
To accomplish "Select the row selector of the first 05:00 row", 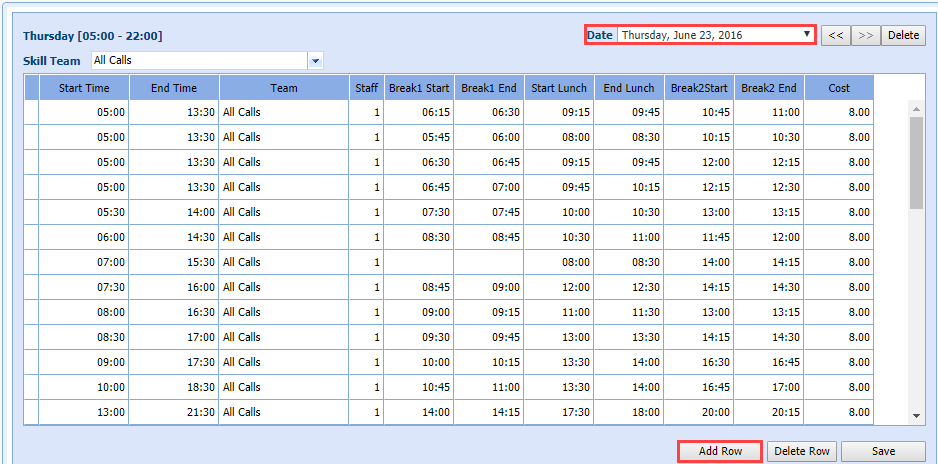I will click(x=32, y=112).
